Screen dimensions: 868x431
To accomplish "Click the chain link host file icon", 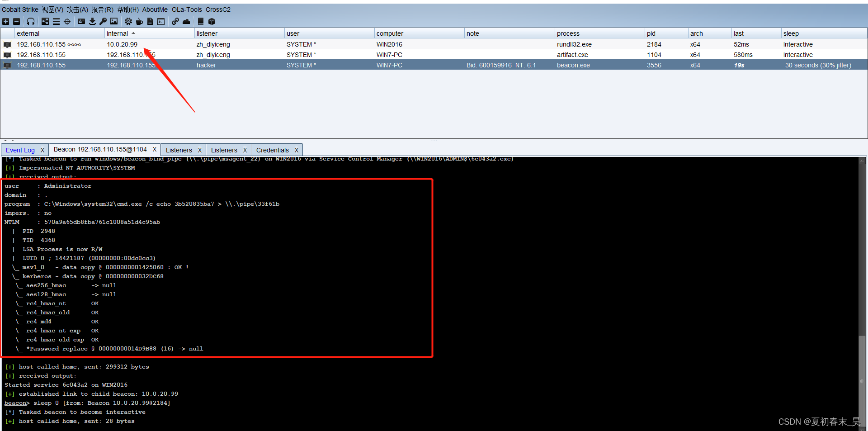I will coord(175,21).
